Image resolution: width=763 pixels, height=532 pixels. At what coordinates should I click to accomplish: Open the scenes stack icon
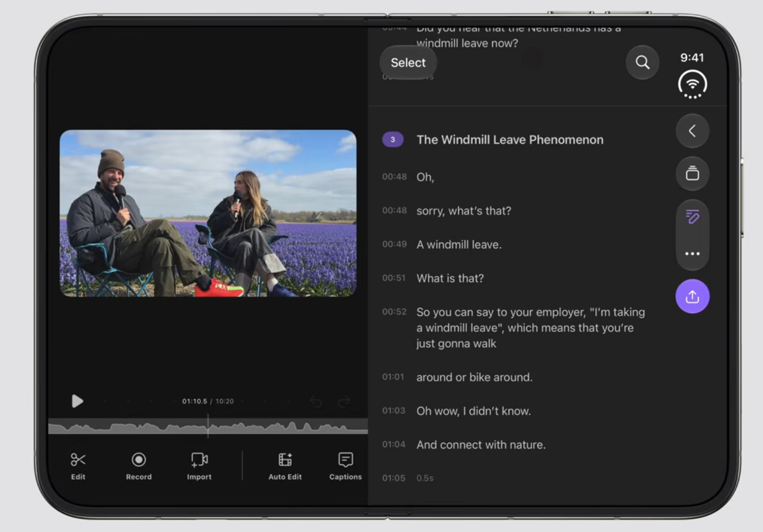click(x=692, y=173)
